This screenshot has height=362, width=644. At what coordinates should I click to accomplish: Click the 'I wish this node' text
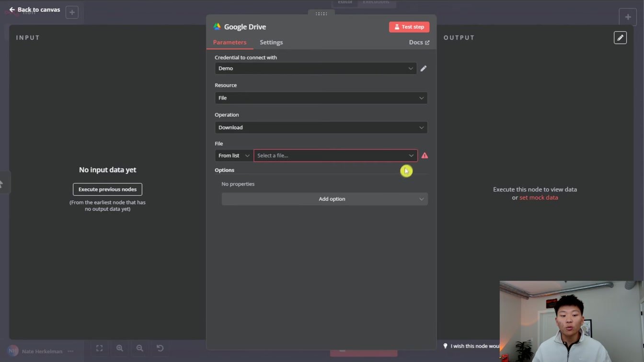click(475, 346)
